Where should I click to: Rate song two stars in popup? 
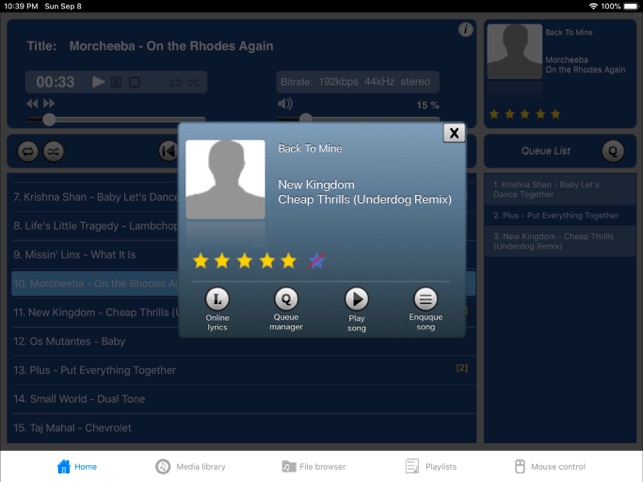222,260
